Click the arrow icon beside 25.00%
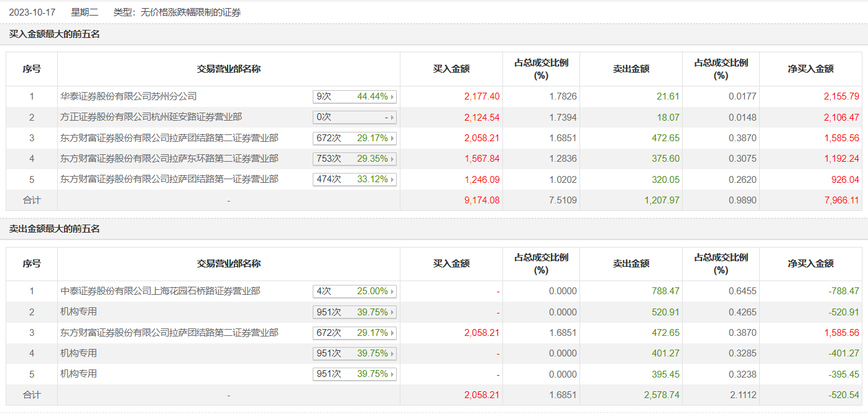Image resolution: width=868 pixels, height=418 pixels. [x=392, y=292]
